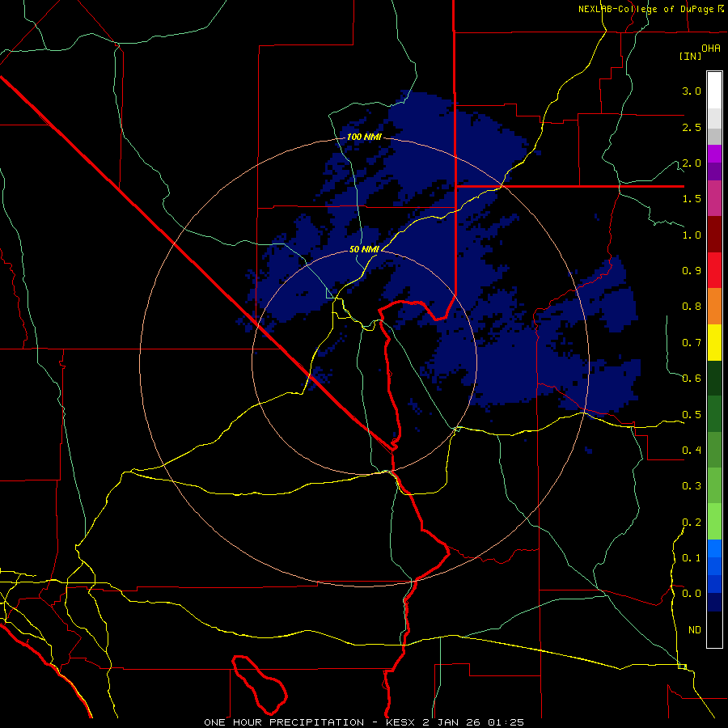Pick the light blue 0.1 swatch
The image size is (728, 728).
[x=714, y=548]
